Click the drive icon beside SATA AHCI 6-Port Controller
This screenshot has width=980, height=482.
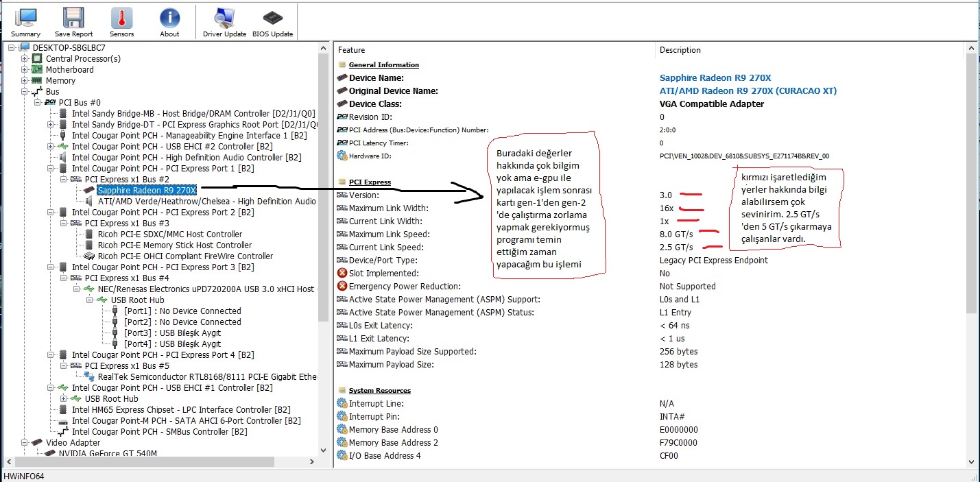(x=64, y=420)
